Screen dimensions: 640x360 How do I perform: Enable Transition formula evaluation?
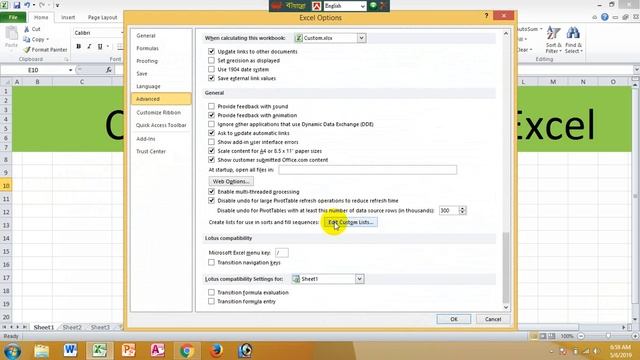(211, 292)
